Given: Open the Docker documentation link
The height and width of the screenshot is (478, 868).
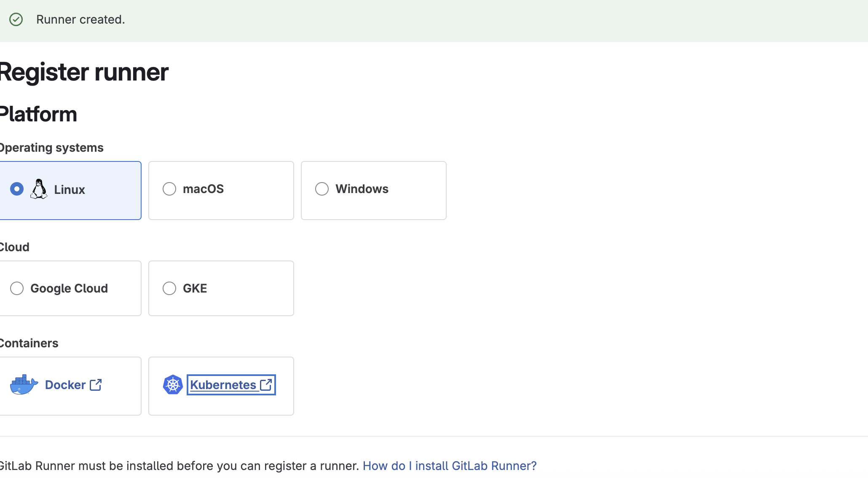Looking at the screenshot, I should pyautogui.click(x=65, y=385).
